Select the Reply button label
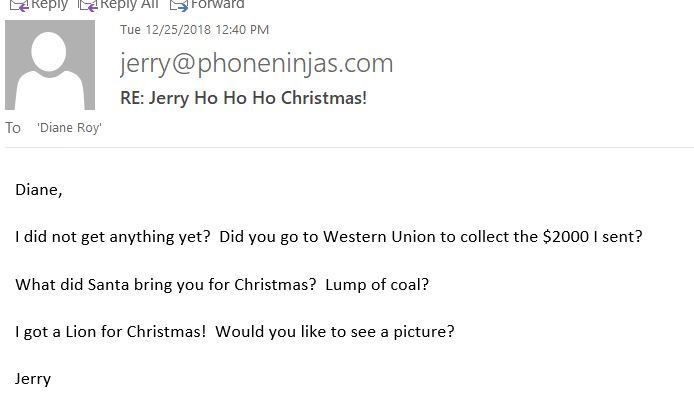This screenshot has width=694, height=420. coord(50,4)
